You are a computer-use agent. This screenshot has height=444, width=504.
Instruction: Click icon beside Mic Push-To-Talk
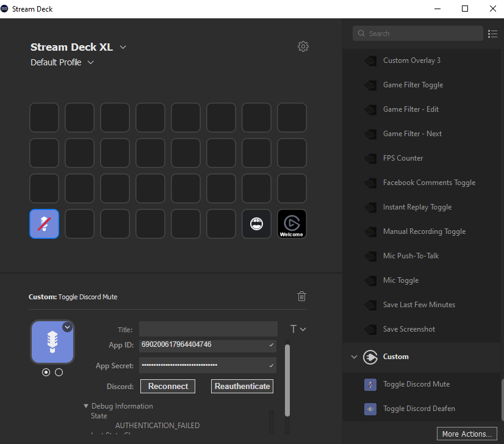click(x=370, y=257)
